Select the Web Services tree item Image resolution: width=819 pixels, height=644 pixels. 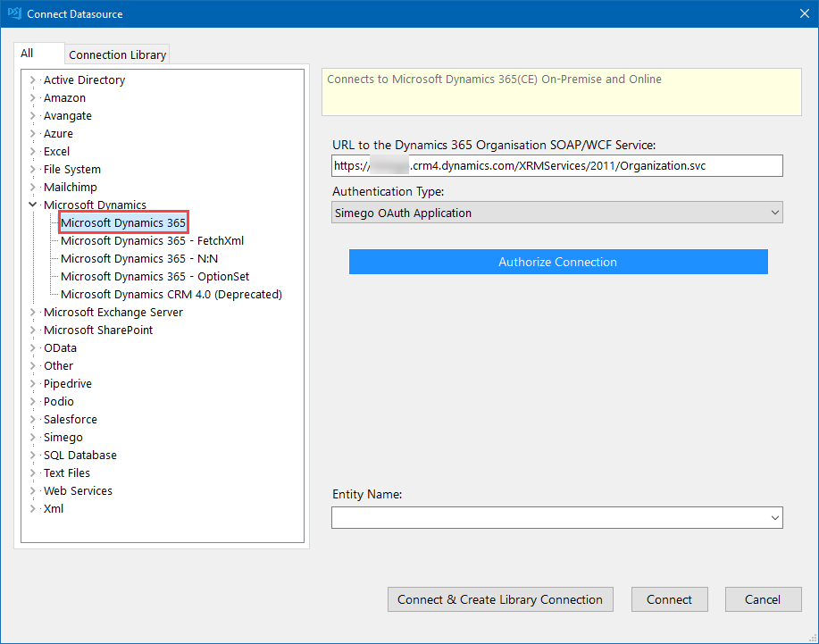coord(79,491)
